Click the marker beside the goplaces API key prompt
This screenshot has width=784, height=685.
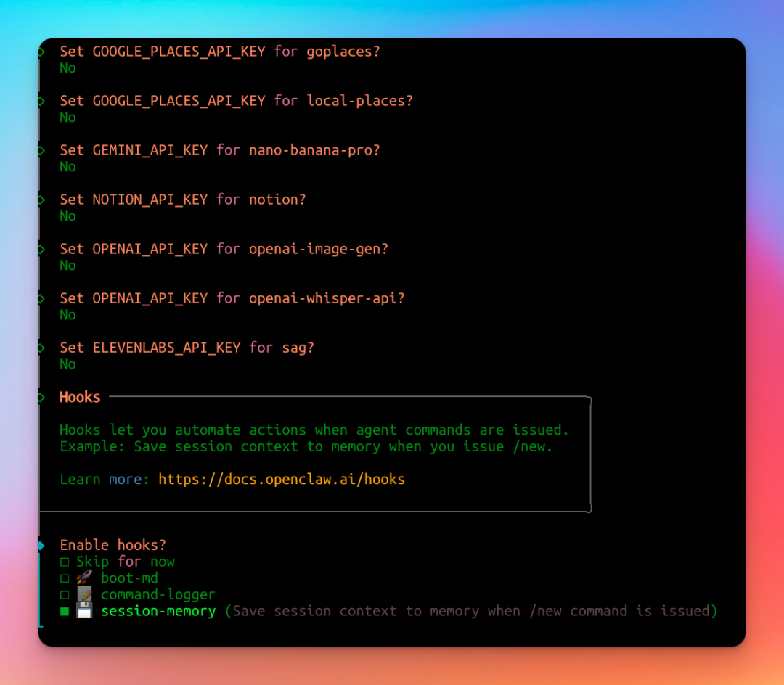point(42,52)
